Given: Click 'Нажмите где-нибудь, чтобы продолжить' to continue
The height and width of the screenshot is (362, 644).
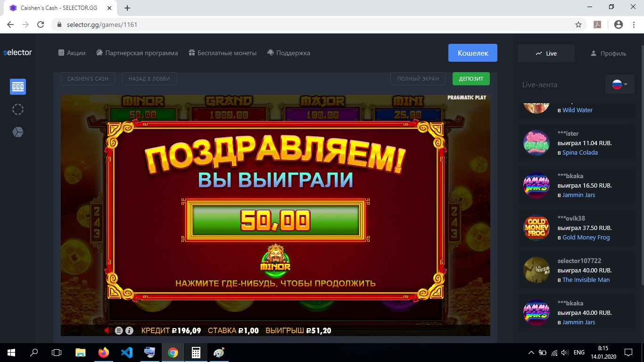Looking at the screenshot, I should (x=275, y=283).
